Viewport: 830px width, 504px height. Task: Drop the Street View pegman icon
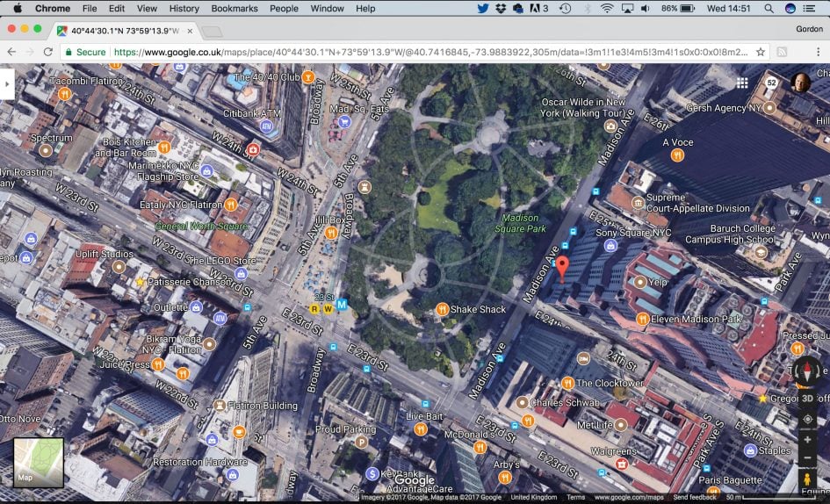point(807,480)
